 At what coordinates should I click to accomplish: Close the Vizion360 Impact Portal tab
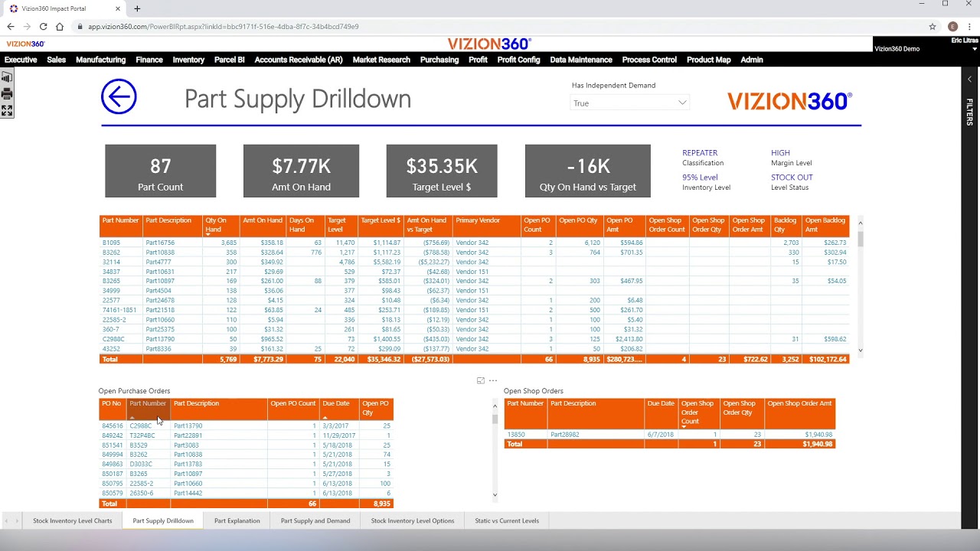coord(118,8)
